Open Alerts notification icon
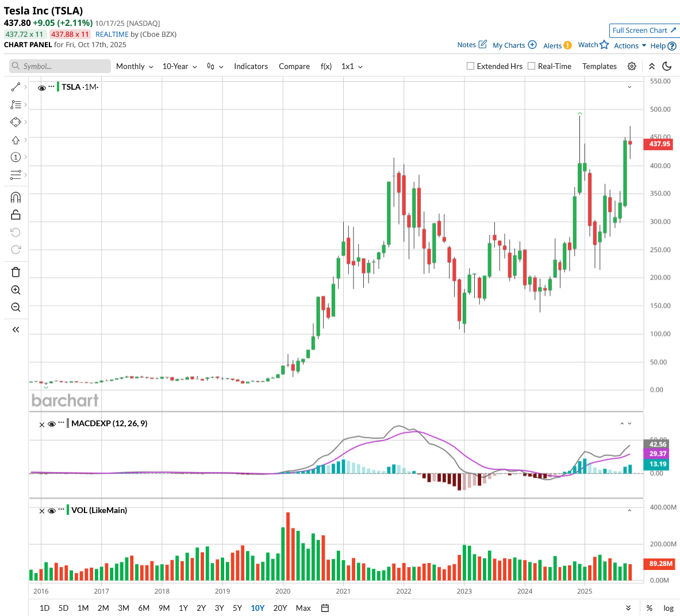Viewport: 680px width, 616px height. pos(568,45)
